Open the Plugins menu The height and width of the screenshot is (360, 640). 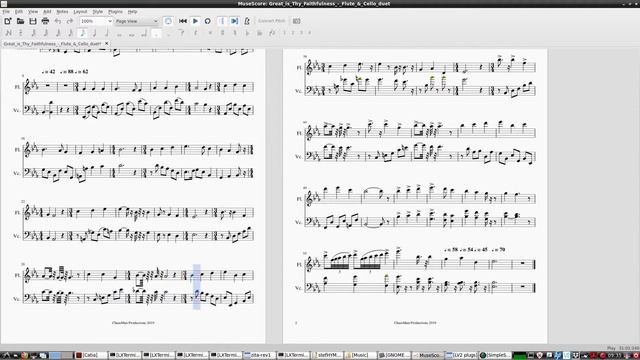[x=115, y=12]
